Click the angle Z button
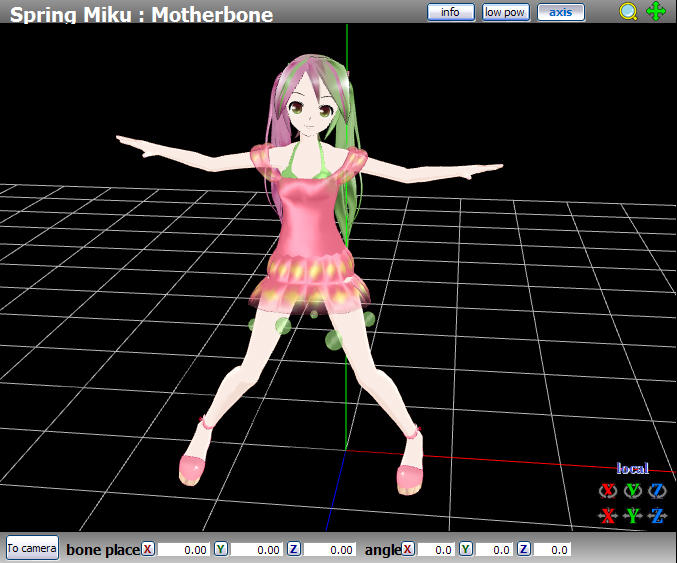This screenshot has width=677, height=563. [524, 549]
